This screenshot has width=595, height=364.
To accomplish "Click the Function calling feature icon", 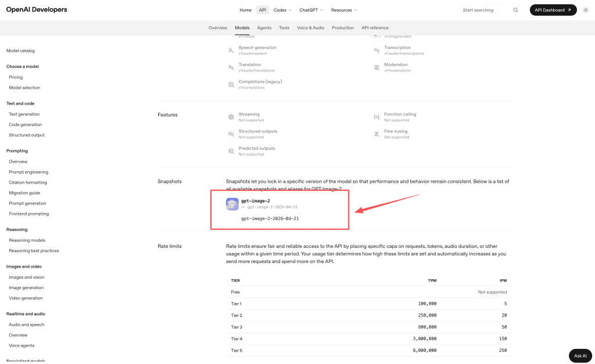I will pyautogui.click(x=377, y=117).
